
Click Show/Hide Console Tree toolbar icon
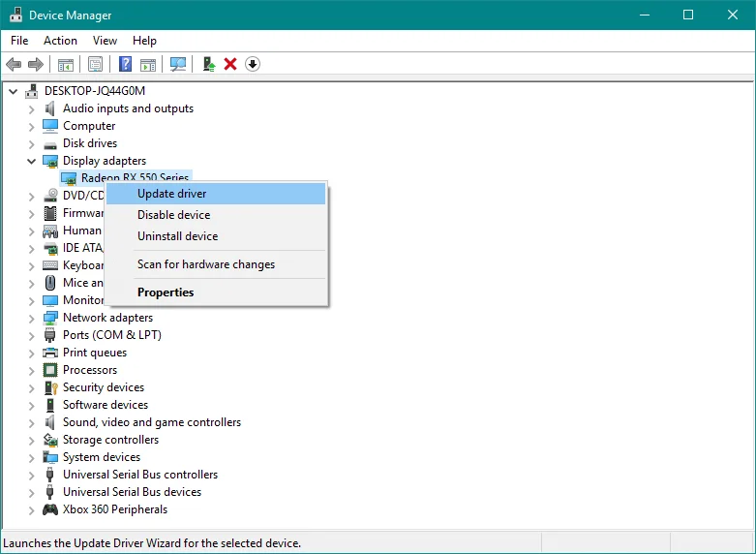pos(66,64)
